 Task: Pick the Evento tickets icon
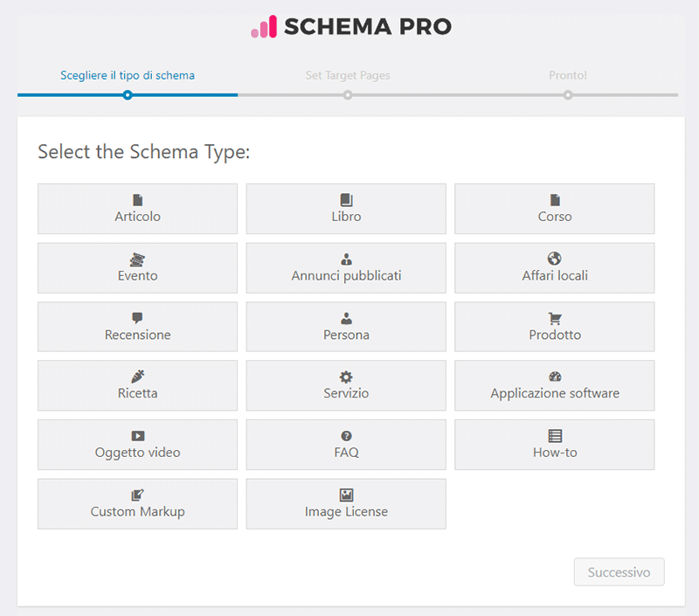(x=137, y=260)
